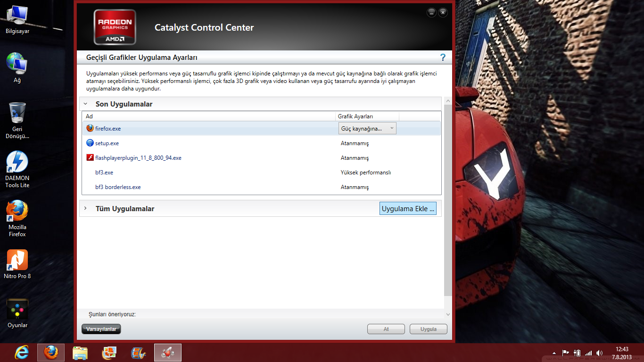Image resolution: width=644 pixels, height=362 pixels.
Task: Switch to Firefox on the taskbar
Action: pyautogui.click(x=51, y=353)
